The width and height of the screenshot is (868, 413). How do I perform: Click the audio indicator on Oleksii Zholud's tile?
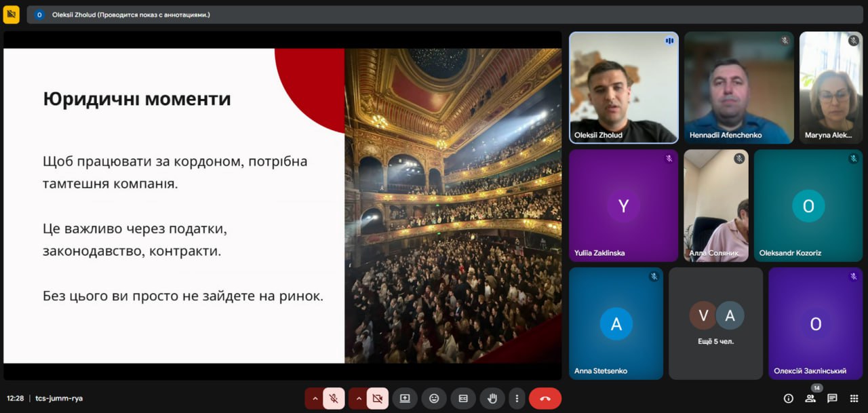669,41
